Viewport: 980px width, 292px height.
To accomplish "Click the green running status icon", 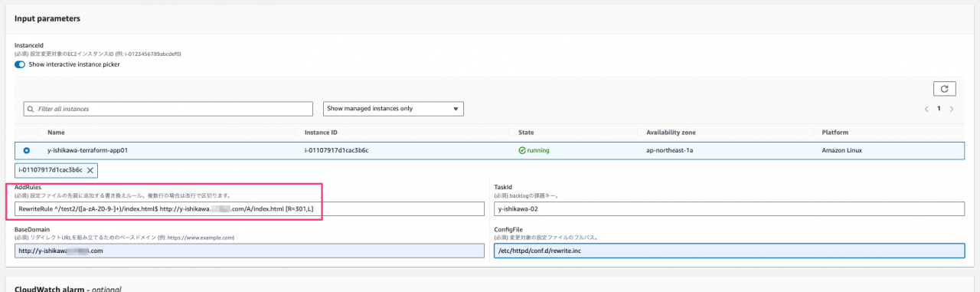I will [x=522, y=150].
